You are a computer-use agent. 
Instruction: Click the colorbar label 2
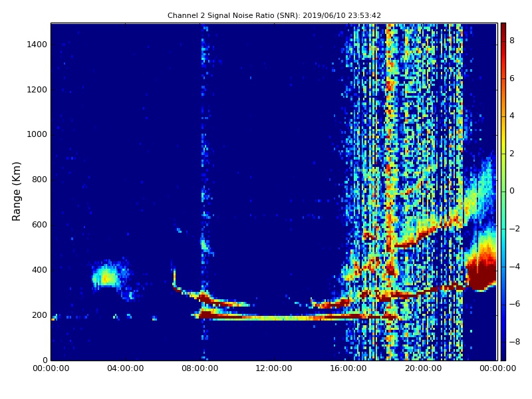(x=512, y=154)
